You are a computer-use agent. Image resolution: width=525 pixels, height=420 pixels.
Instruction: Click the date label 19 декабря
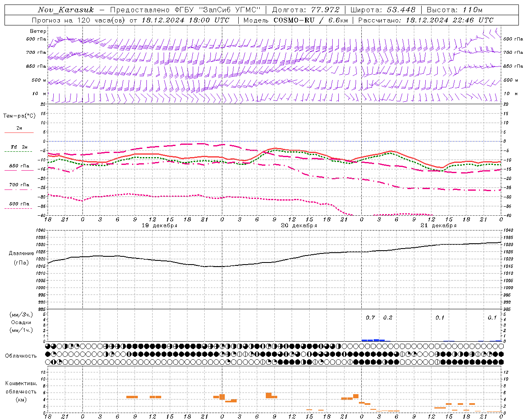[160, 226]
